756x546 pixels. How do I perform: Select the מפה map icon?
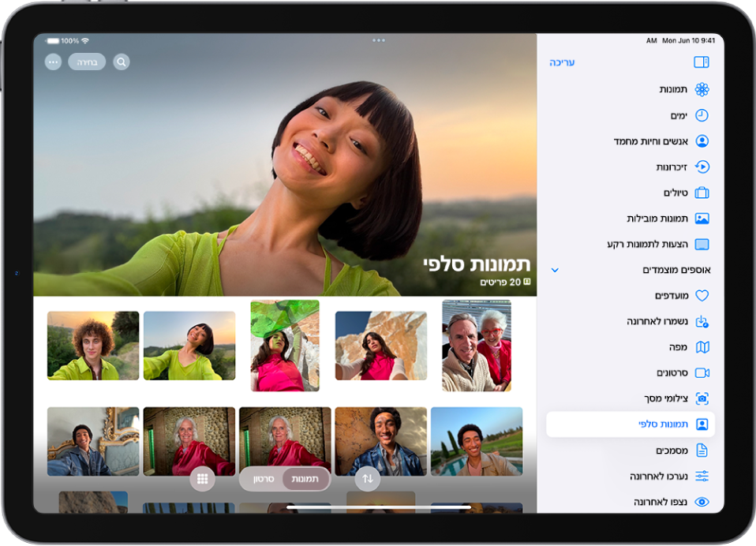pos(702,347)
